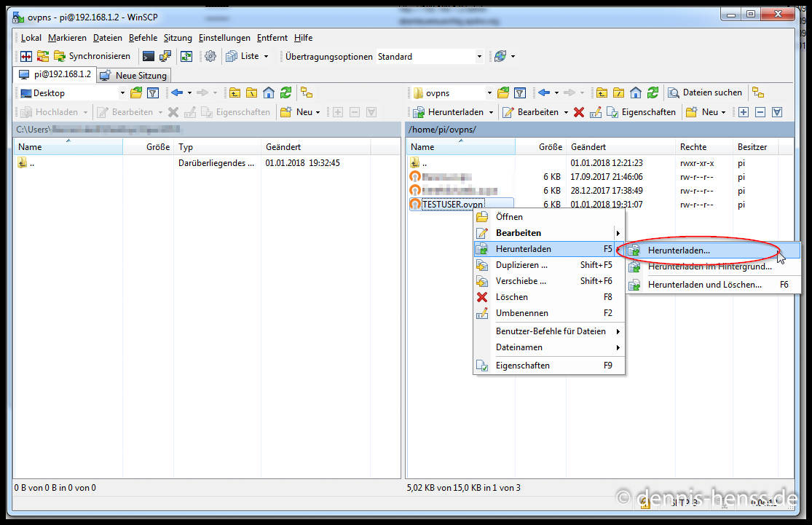Image resolution: width=812 pixels, height=525 pixels.
Task: Click Neu in the remote toolbar
Action: [706, 112]
